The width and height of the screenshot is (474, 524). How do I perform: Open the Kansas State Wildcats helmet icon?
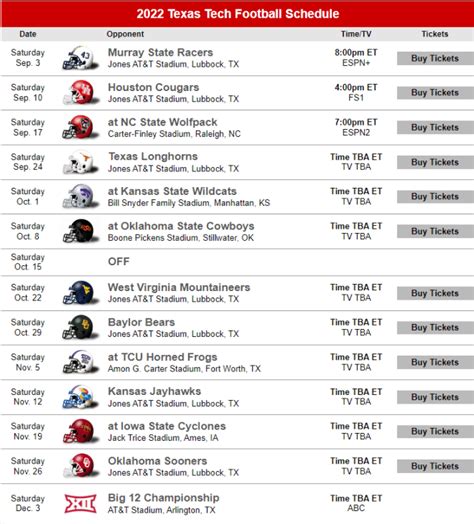tap(81, 196)
